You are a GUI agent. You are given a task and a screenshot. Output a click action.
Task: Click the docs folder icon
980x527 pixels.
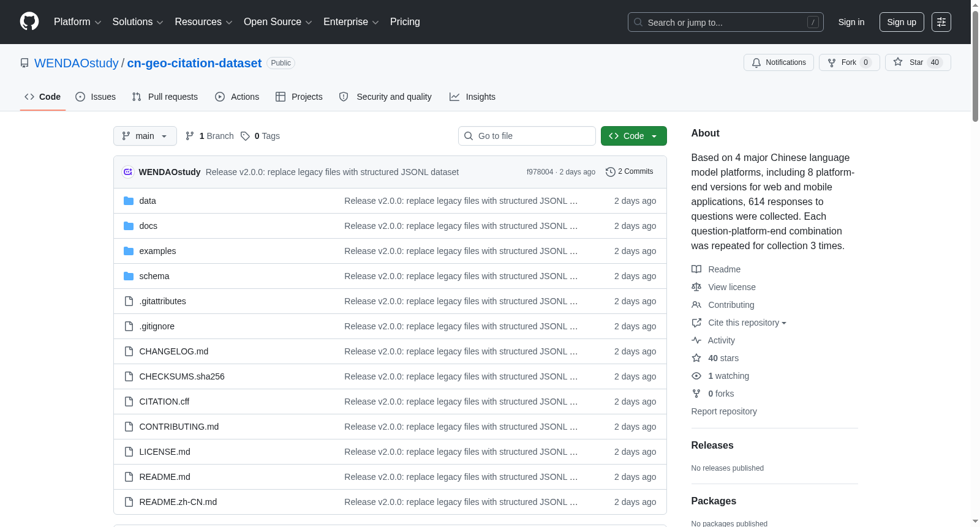129,226
